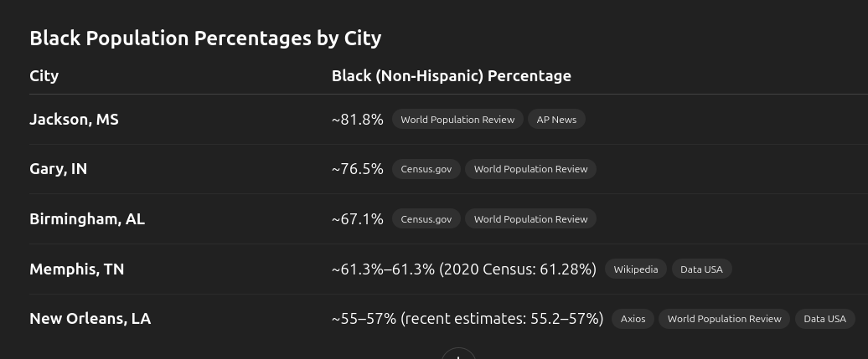Click the Black (Non-Hispanic) Percentage column header
Screen dimensions: 868x359
click(451, 76)
